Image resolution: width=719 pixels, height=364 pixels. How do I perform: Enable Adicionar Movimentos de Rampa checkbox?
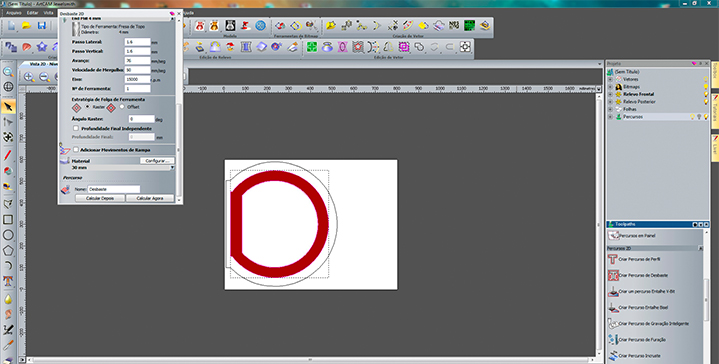click(76, 149)
